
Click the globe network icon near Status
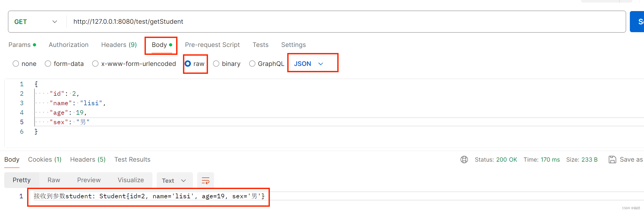(464, 160)
